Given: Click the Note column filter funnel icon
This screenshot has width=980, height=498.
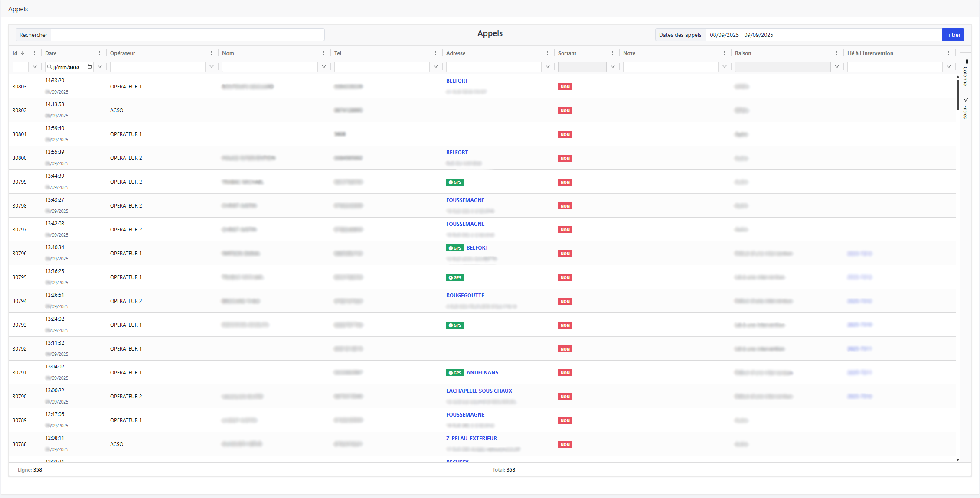Looking at the screenshot, I should (x=725, y=67).
